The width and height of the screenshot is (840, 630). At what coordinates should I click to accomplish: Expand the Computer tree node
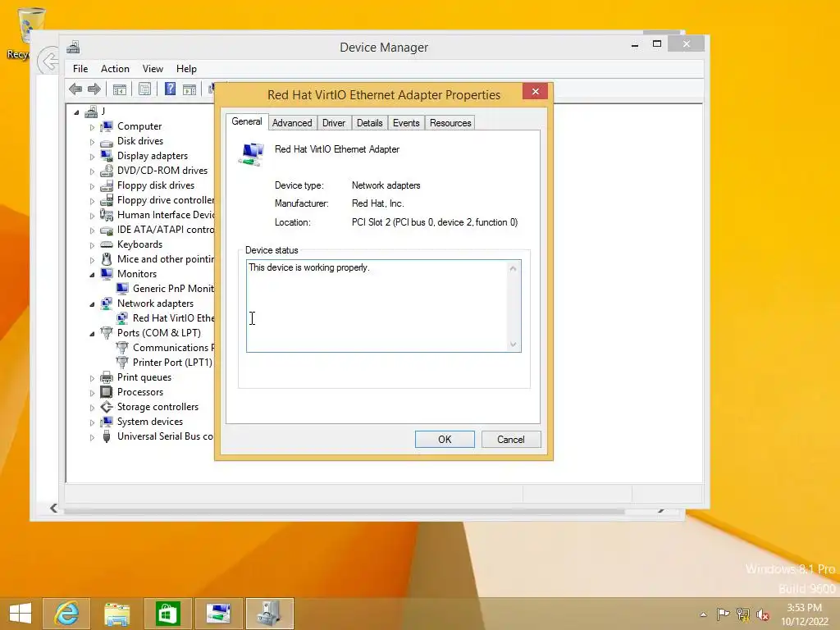click(92, 127)
